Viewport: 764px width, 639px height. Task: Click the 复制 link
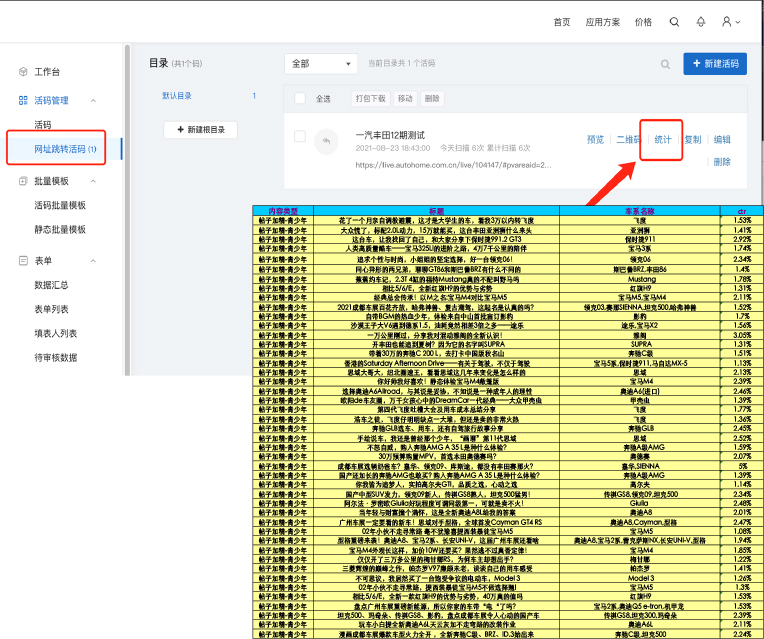pos(692,139)
